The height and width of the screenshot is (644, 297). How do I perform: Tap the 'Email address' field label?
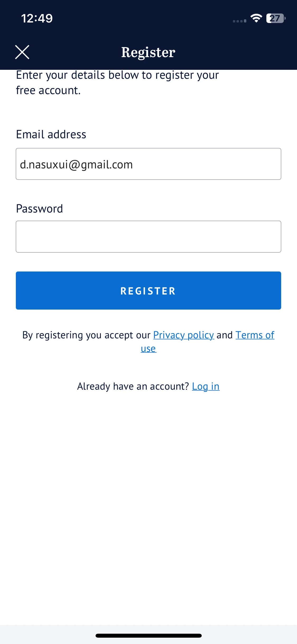[51, 134]
